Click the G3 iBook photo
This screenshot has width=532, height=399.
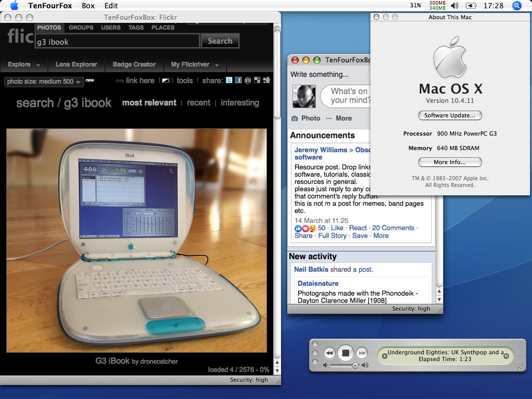click(x=137, y=241)
